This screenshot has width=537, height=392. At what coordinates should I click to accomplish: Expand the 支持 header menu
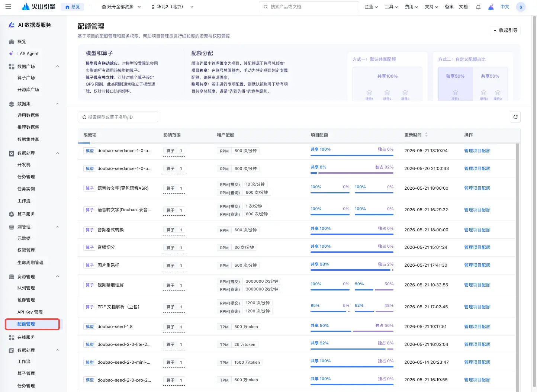(431, 7)
